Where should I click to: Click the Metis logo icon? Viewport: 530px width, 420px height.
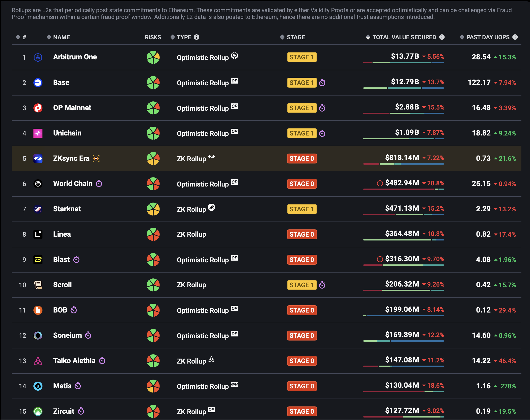coord(38,386)
